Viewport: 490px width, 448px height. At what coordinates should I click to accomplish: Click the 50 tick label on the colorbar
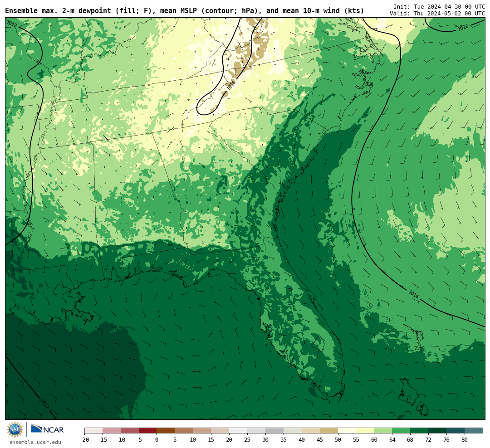coord(338,439)
